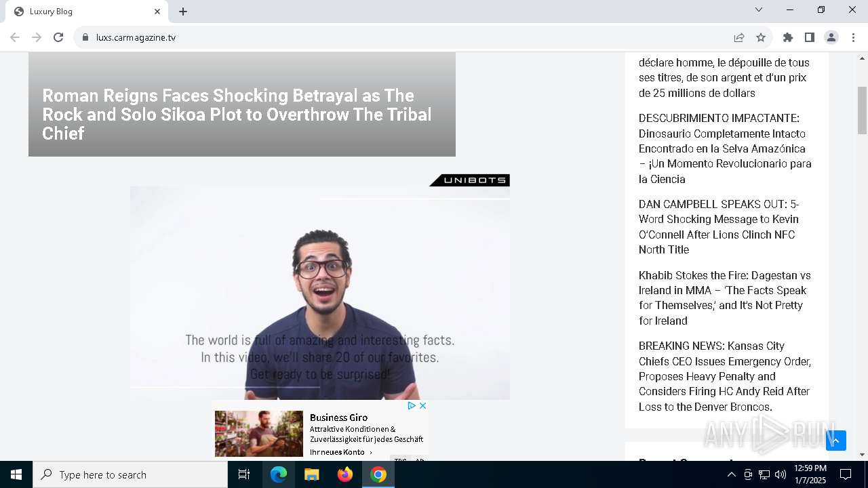The width and height of the screenshot is (868, 488).
Task: Click the video progress bar
Action: 320,387
